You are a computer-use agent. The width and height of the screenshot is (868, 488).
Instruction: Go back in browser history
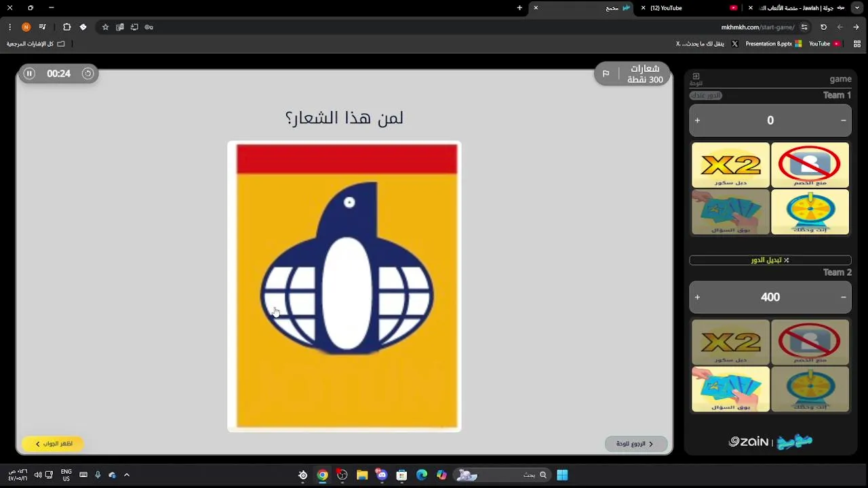856,27
